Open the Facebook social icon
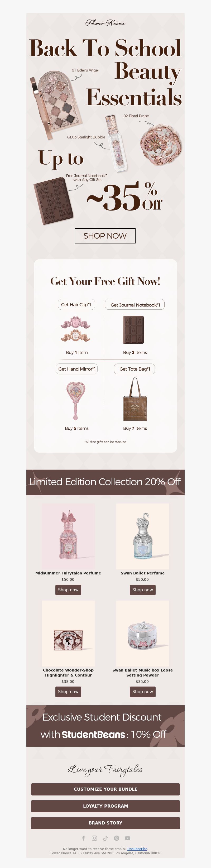This screenshot has width=211, height=868. (x=83, y=838)
